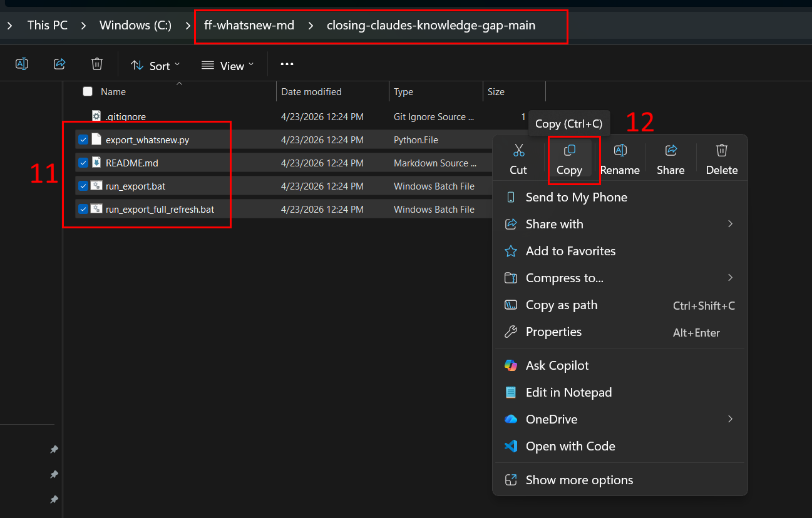Screen dimensions: 812x518
Task: Click the .gitignore file icon
Action: [x=96, y=116]
